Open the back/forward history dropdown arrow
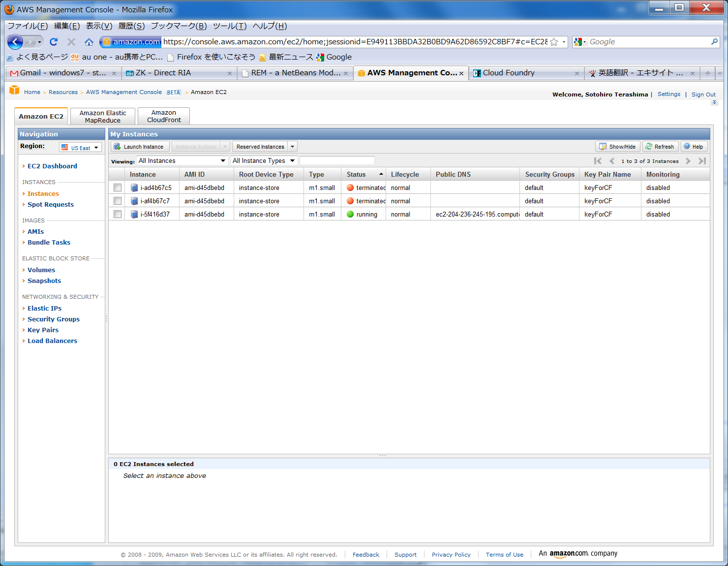Image resolution: width=728 pixels, height=566 pixels. [40, 42]
